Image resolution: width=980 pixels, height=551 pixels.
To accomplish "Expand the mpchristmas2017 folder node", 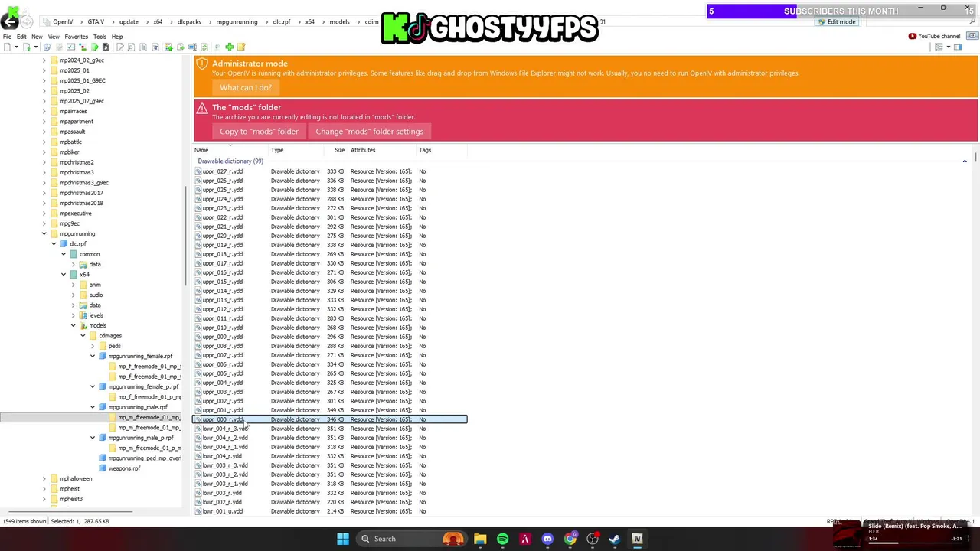I will 44,193.
